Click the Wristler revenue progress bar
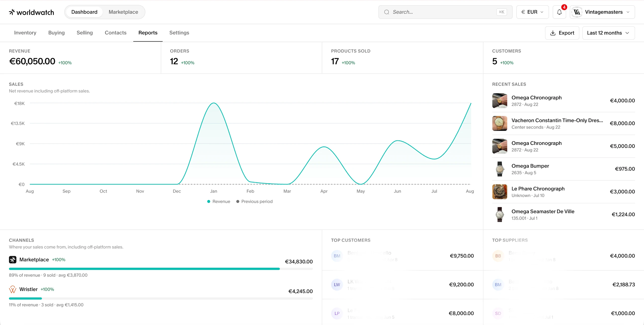The height and width of the screenshot is (325, 644). (x=161, y=299)
